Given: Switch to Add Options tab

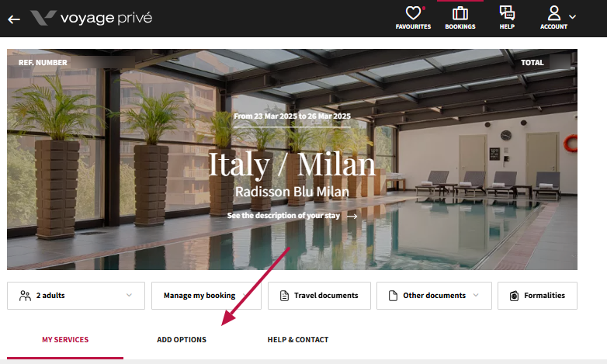Looking at the screenshot, I should (x=182, y=340).
